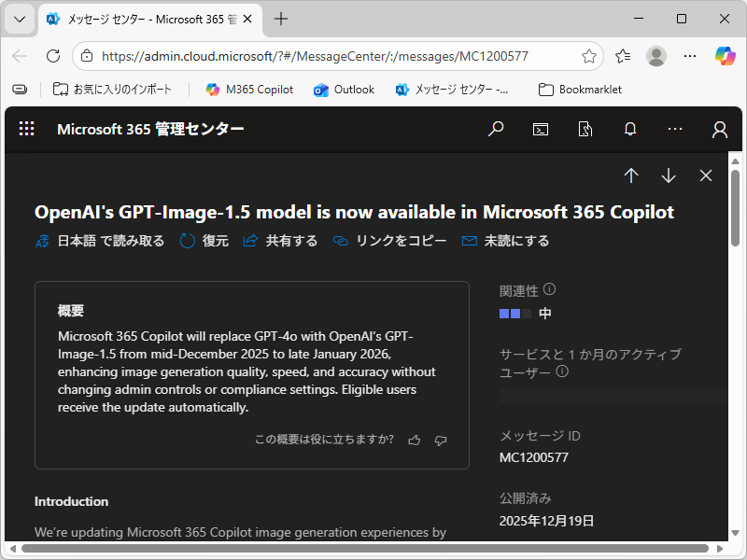Click the message title about GPT-Image-1.5
747x560 pixels.
[355, 212]
